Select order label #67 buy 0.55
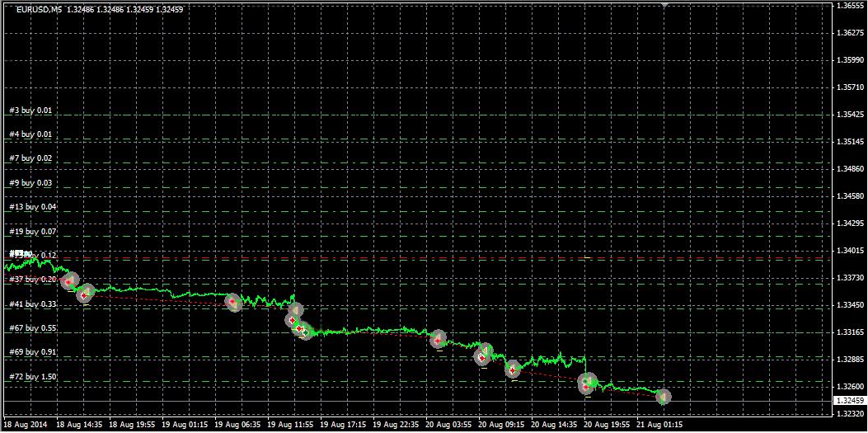The height and width of the screenshot is (433, 868). [x=33, y=328]
